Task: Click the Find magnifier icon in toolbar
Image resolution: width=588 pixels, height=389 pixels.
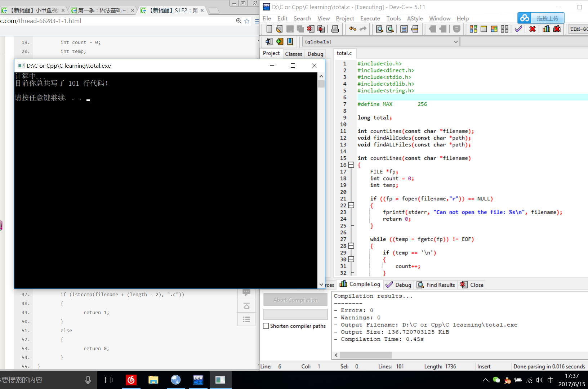Action: tap(379, 29)
